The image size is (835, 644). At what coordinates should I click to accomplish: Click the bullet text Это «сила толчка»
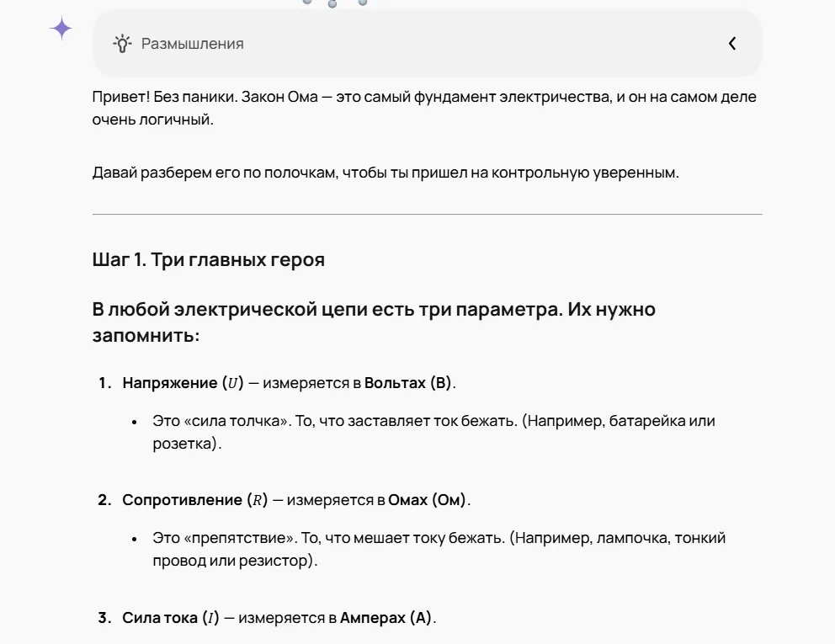(434, 432)
